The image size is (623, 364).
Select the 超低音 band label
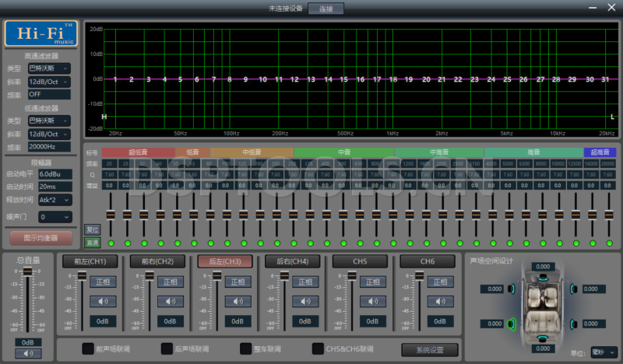[138, 152]
